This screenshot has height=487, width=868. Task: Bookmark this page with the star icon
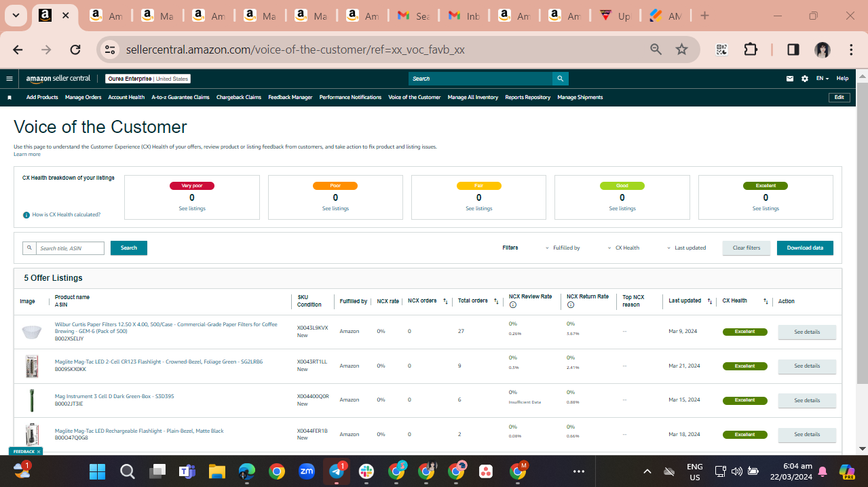(682, 50)
